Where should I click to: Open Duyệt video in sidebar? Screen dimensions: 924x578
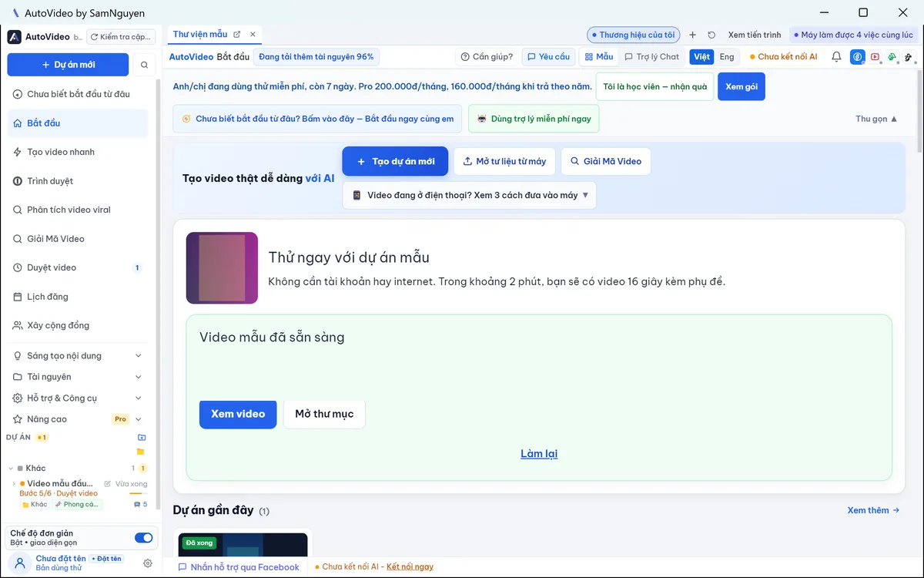77,267
